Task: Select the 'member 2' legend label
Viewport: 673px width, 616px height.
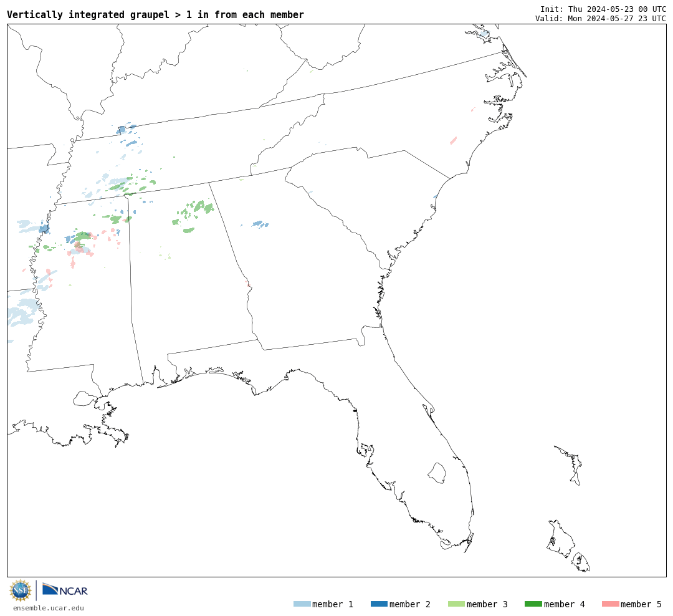Action: [x=410, y=604]
